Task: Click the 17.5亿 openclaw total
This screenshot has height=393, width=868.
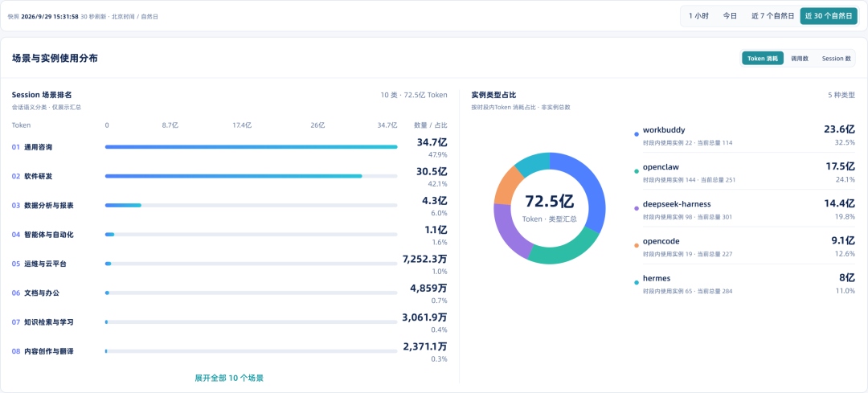Action: pos(840,166)
